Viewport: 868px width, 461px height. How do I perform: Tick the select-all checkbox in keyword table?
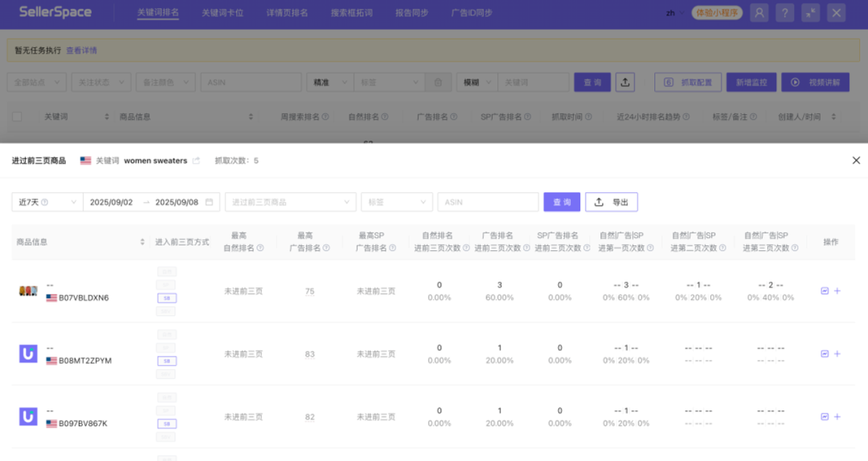pyautogui.click(x=17, y=117)
